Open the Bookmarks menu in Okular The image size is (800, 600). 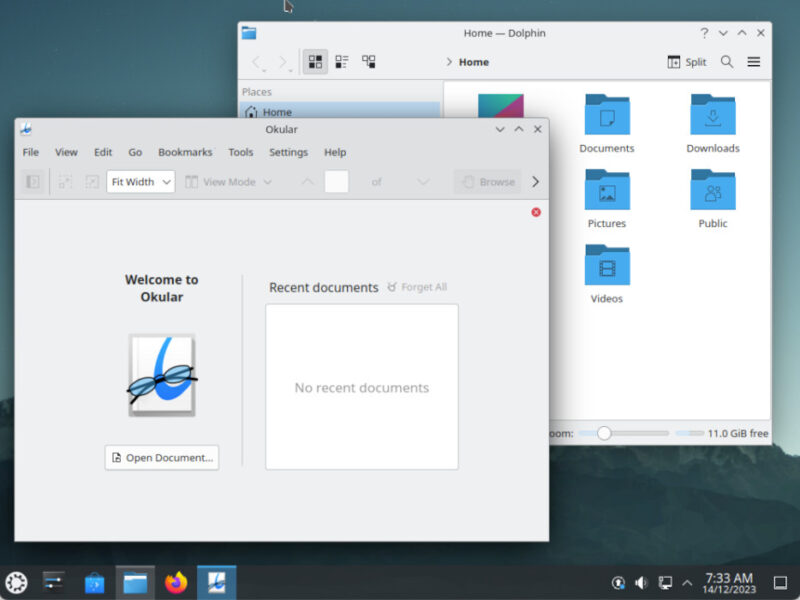pyautogui.click(x=185, y=152)
